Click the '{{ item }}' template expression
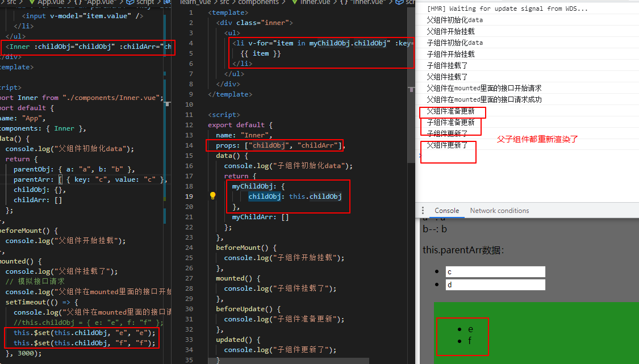The height and width of the screenshot is (364, 639). click(260, 53)
